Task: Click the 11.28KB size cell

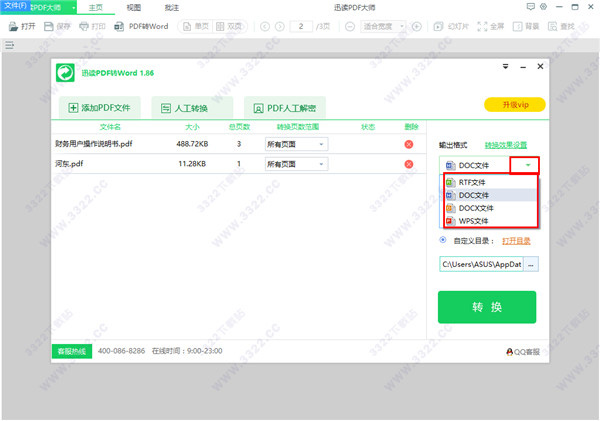Action: (x=192, y=164)
